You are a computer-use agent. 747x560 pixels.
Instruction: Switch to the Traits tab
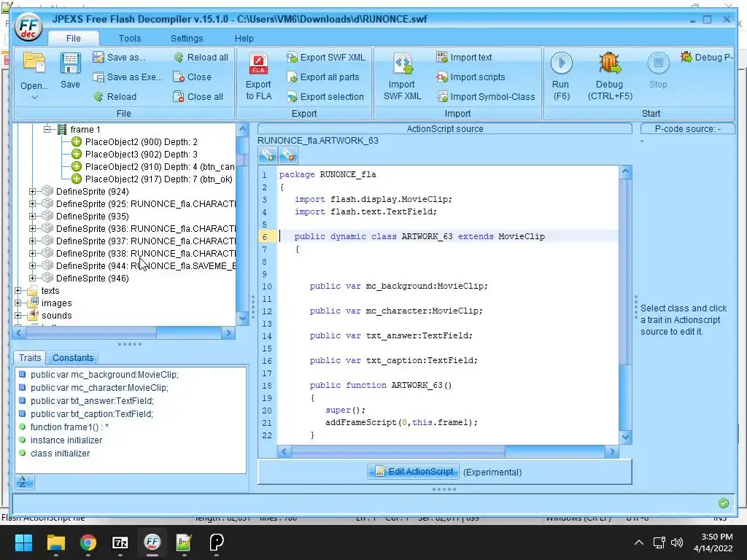coord(30,357)
